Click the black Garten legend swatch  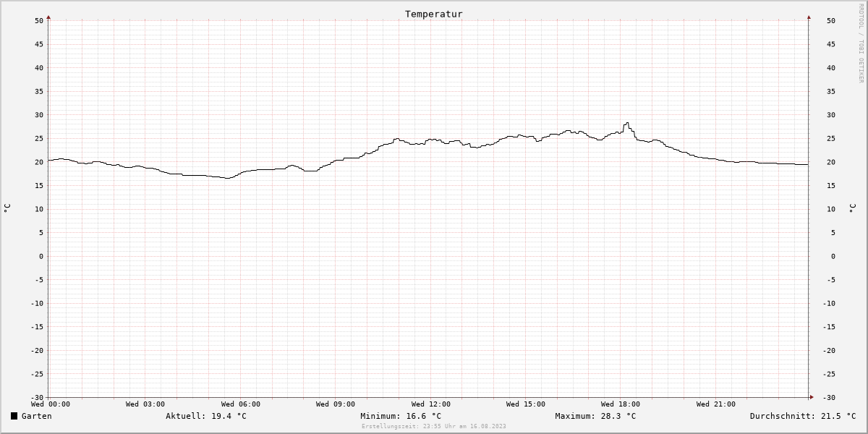click(14, 416)
